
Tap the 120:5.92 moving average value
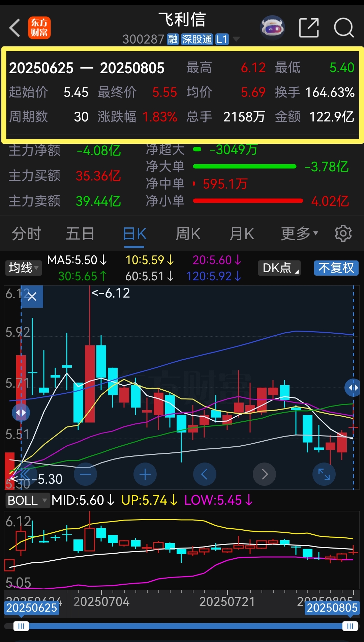point(214,276)
